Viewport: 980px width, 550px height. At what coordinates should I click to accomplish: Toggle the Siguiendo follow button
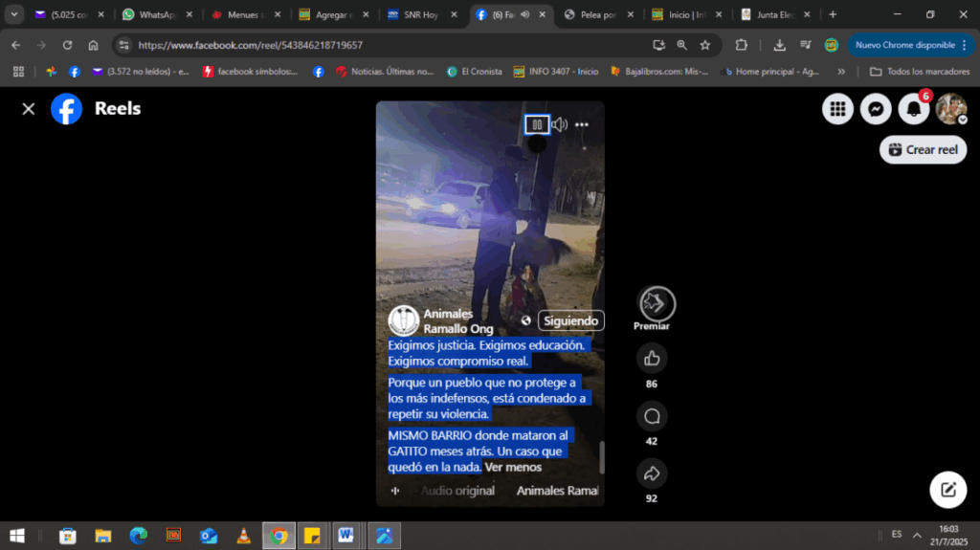pos(570,320)
